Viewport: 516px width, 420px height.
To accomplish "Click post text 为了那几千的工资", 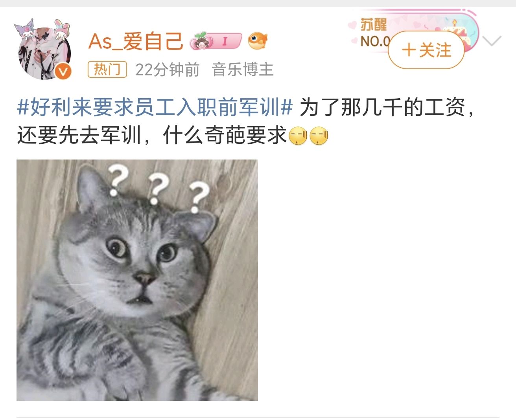I will click(382, 107).
